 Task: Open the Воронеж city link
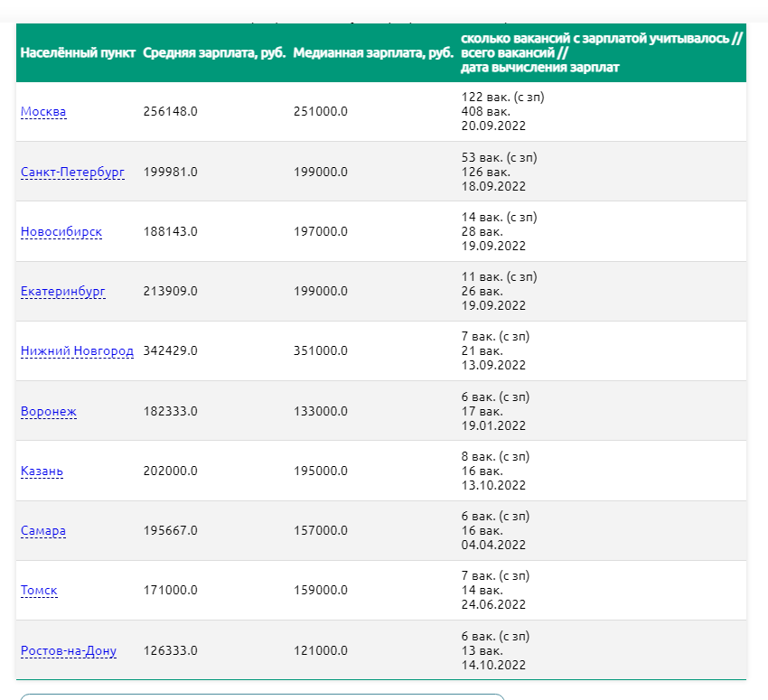(49, 411)
